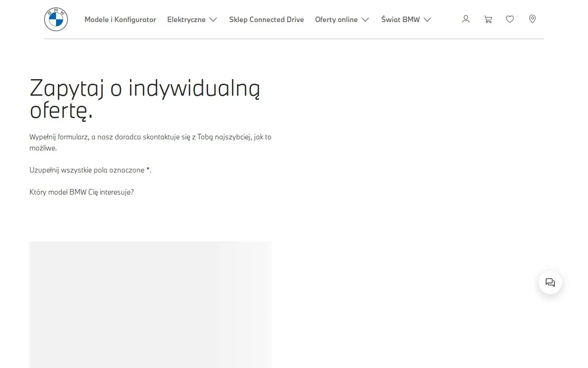Image resolution: width=588 pixels, height=368 pixels.
Task: Click the loading model selection panel
Action: coord(151,305)
